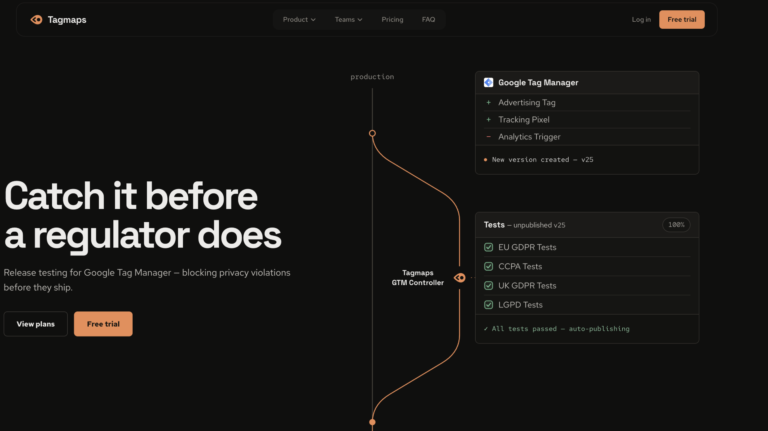This screenshot has width=768, height=431.
Task: Click the Google Tag Manager icon
Action: click(x=488, y=82)
